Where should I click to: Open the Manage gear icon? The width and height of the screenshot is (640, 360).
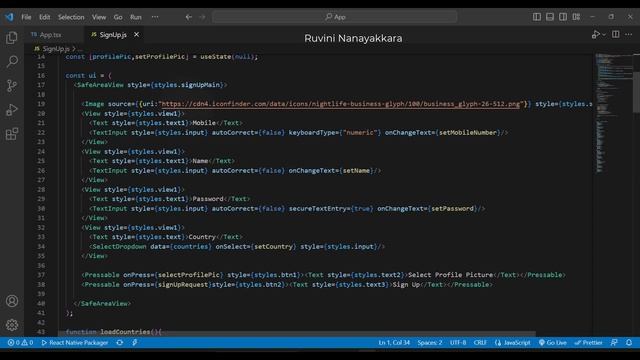tap(12, 325)
